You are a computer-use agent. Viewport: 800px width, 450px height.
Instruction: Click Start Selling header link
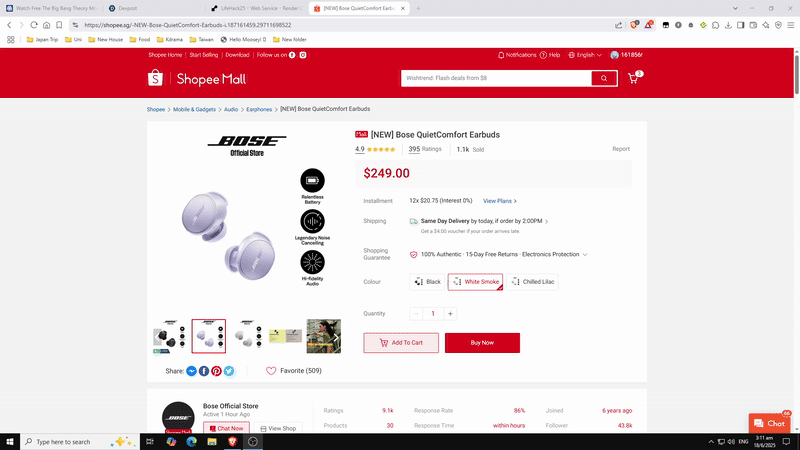click(x=204, y=55)
